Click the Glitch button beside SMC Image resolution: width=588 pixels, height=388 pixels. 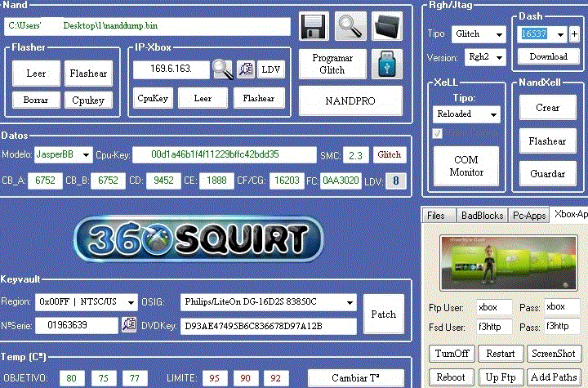[390, 154]
